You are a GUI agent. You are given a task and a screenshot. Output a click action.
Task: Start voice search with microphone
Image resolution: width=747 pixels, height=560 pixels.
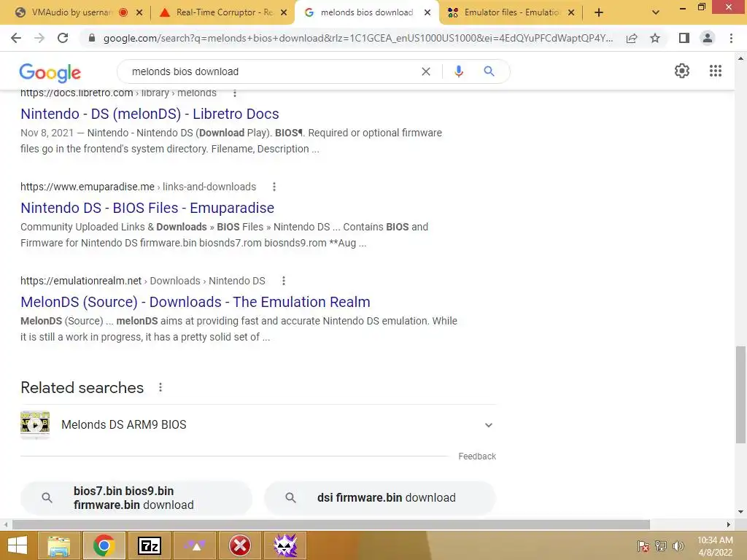pyautogui.click(x=458, y=71)
